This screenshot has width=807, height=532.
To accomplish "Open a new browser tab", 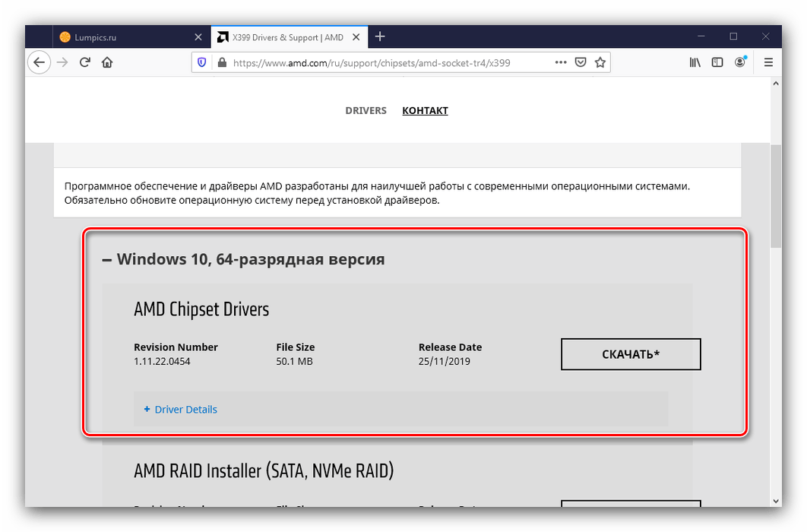I will pyautogui.click(x=380, y=36).
